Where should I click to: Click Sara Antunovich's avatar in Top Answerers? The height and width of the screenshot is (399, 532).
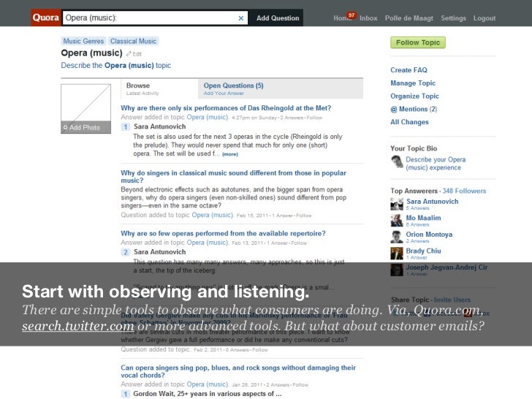coord(397,204)
